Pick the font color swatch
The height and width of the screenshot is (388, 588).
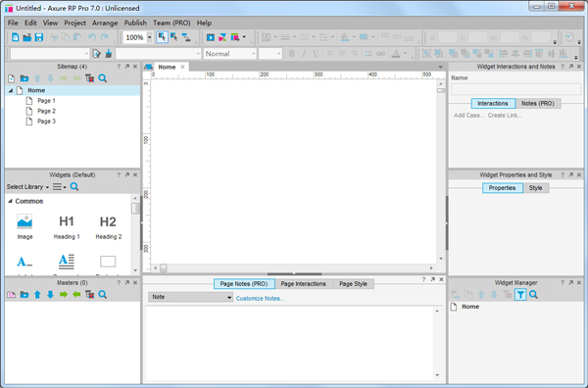[396, 54]
